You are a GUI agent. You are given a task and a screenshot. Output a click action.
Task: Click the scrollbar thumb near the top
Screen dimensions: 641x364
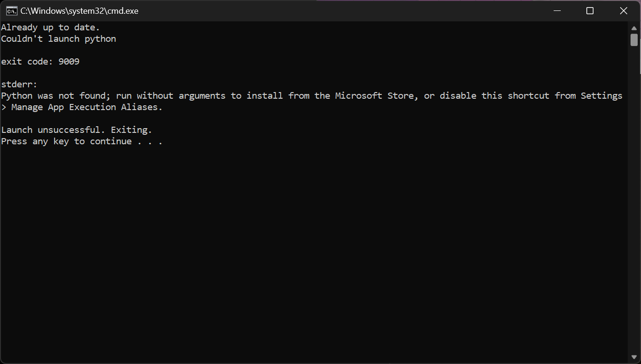[634, 40]
